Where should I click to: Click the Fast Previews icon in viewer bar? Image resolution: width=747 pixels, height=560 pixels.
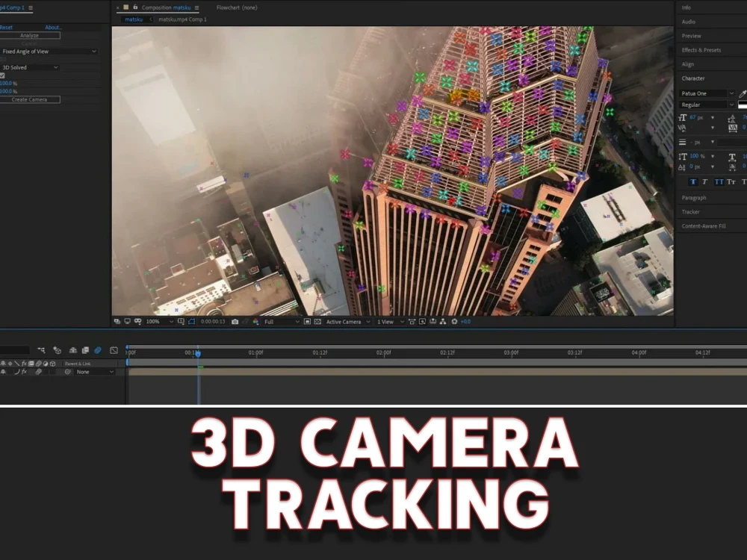tap(422, 322)
